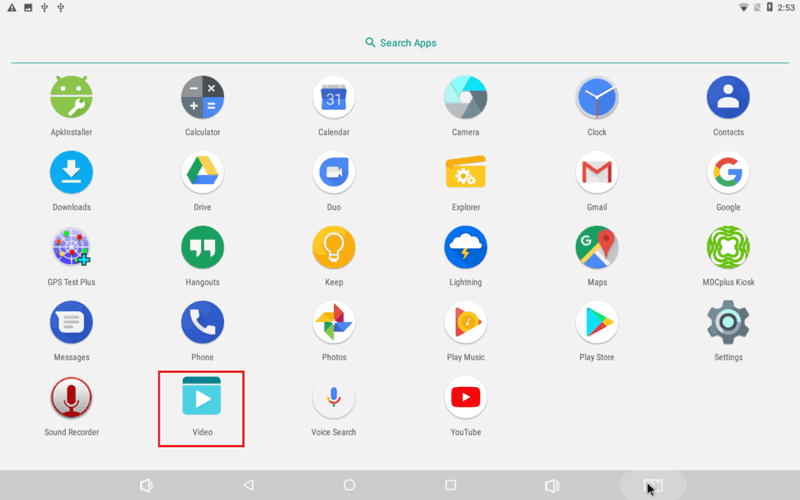Launch the Explorer file manager
Image resolution: width=800 pixels, height=500 pixels.
click(x=465, y=173)
